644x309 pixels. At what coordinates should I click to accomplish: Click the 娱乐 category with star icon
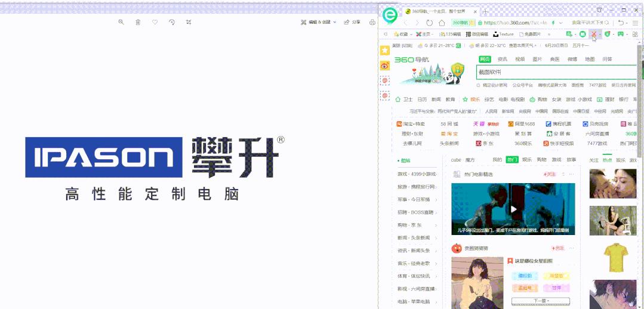coord(471,99)
